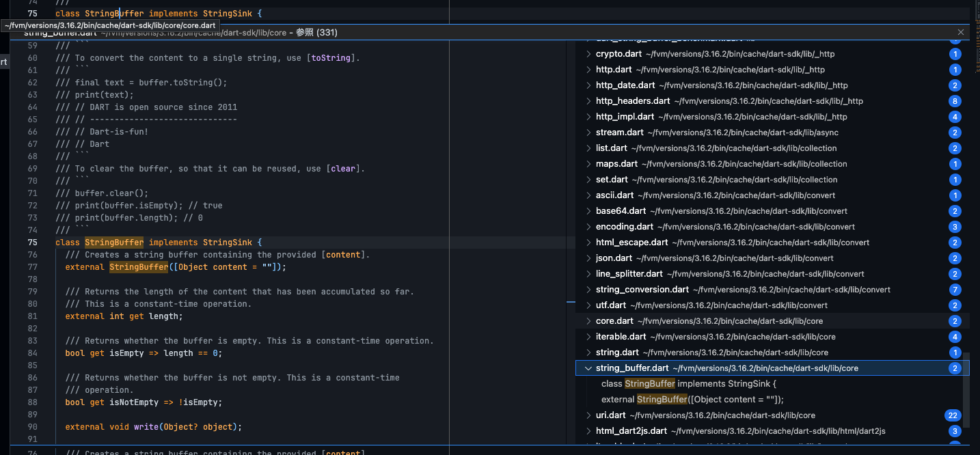The width and height of the screenshot is (980, 455).
Task: Click highlighted StringBuffer constructor on line 77
Action: click(139, 267)
